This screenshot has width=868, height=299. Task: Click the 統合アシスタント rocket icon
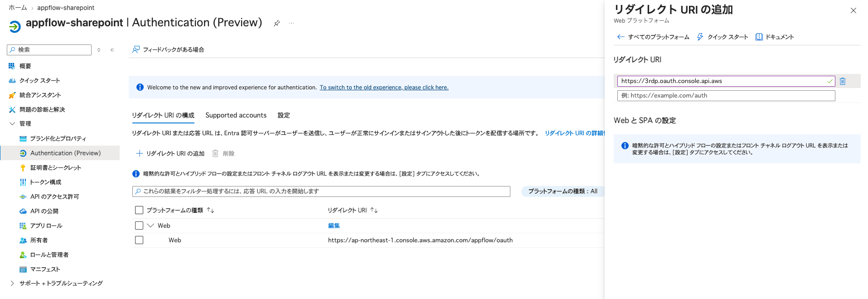tap(12, 95)
